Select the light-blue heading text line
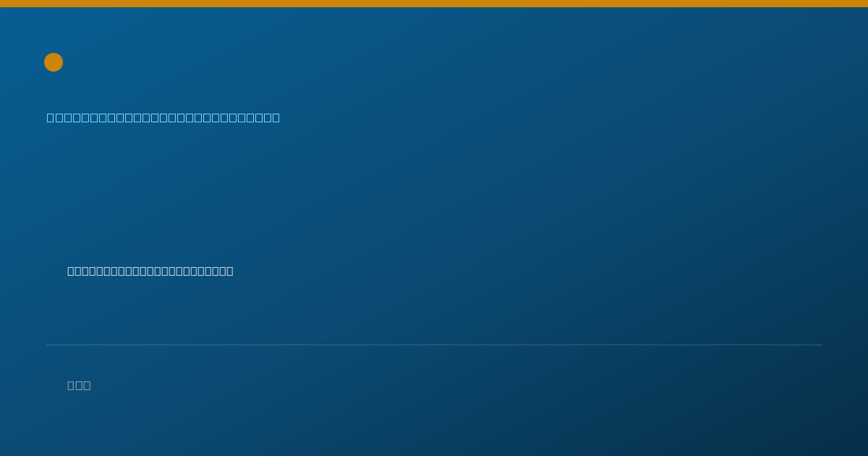The height and width of the screenshot is (456, 868). [x=163, y=117]
